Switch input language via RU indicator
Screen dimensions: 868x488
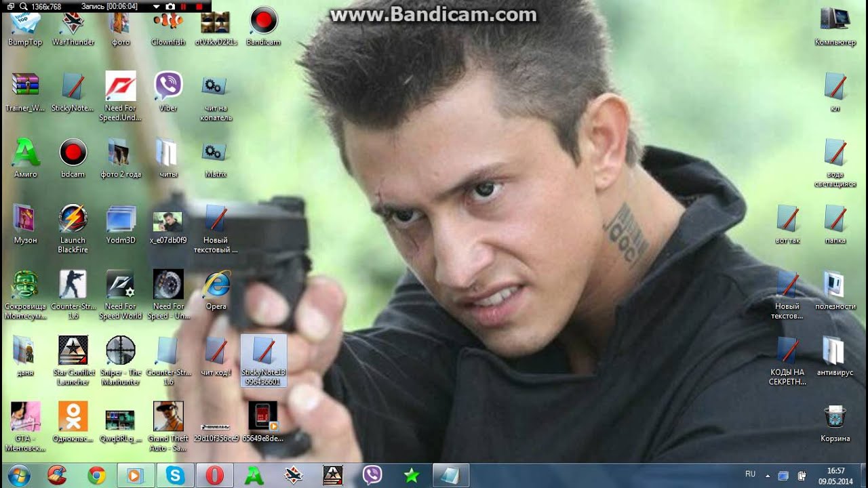(x=750, y=474)
